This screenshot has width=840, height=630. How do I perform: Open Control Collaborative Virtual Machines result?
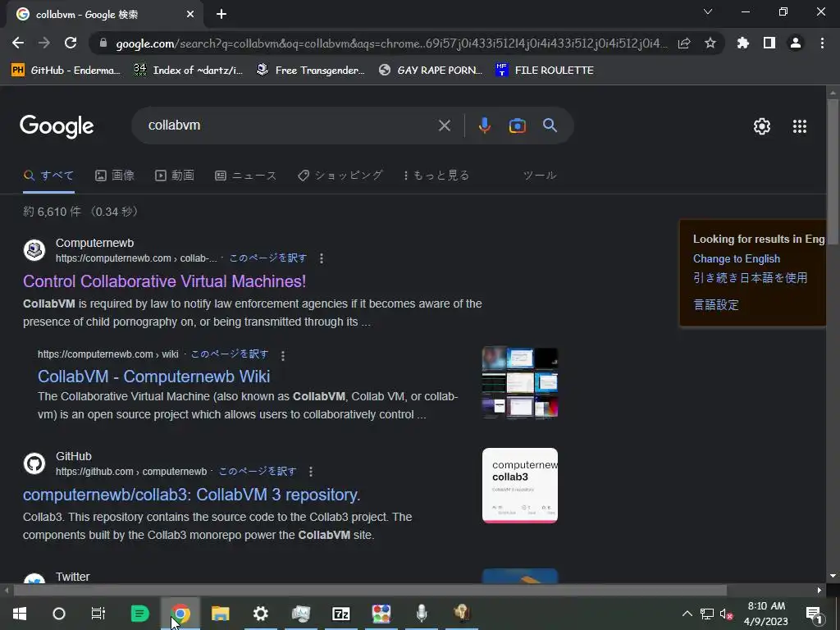164,281
